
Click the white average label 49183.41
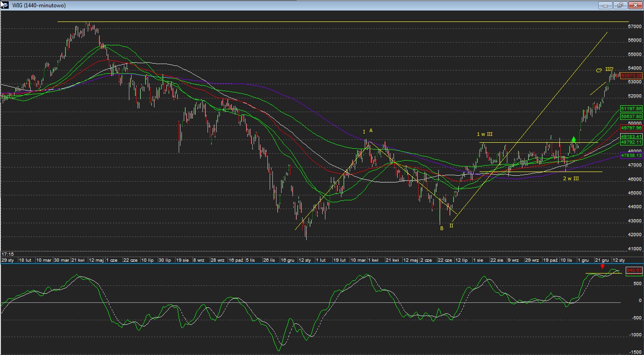pos(632,137)
